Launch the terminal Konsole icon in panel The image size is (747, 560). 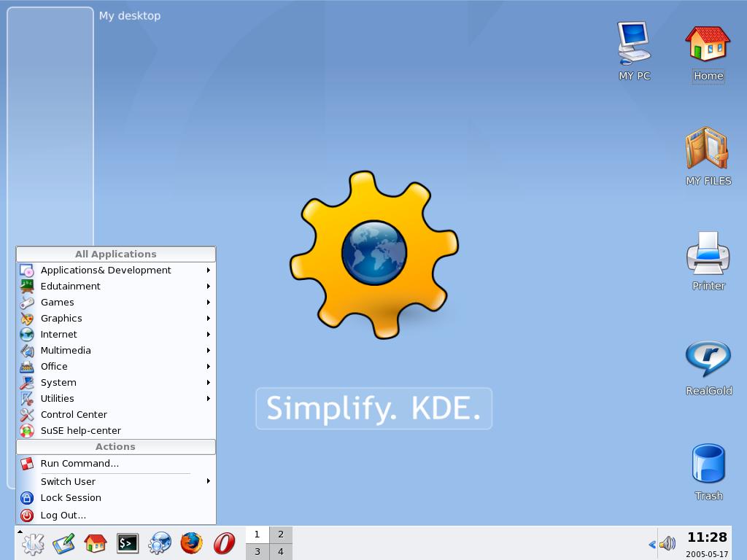coord(127,543)
